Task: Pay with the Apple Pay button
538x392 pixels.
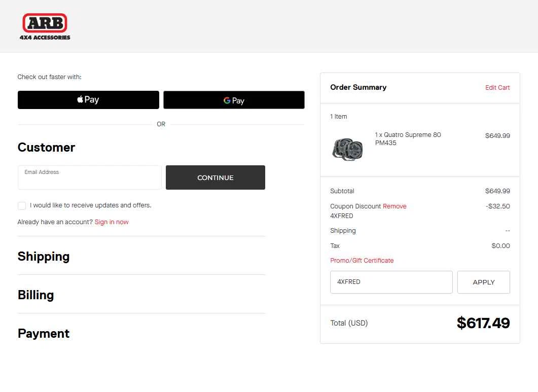Action: tap(88, 100)
